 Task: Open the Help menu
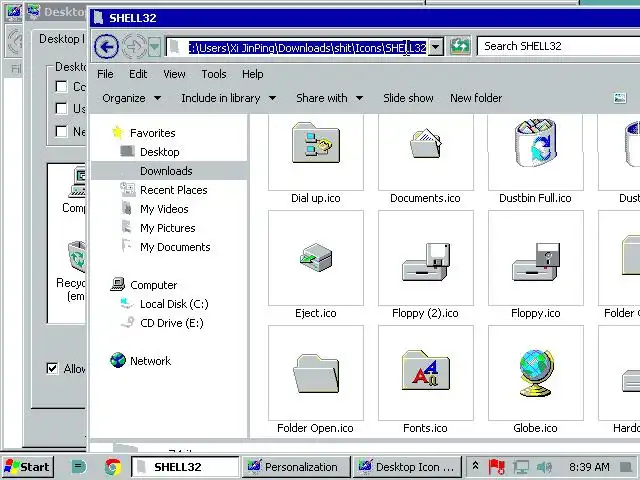(253, 74)
